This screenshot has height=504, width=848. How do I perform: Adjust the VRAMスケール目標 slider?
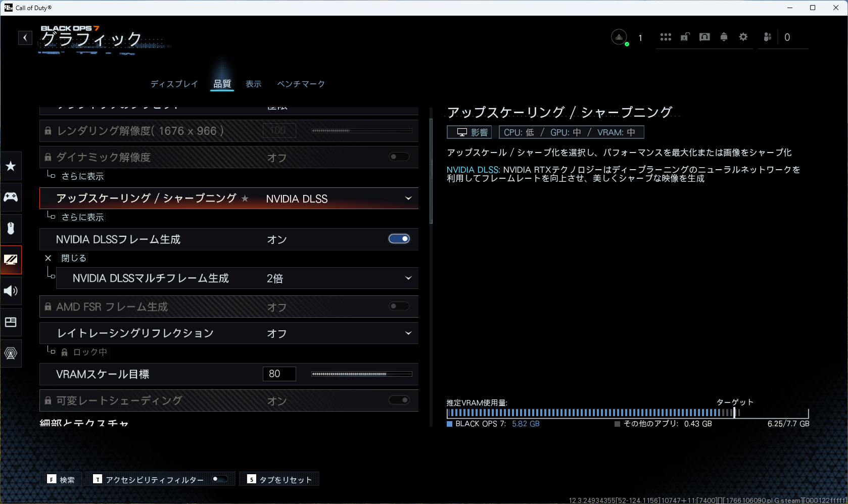[362, 374]
